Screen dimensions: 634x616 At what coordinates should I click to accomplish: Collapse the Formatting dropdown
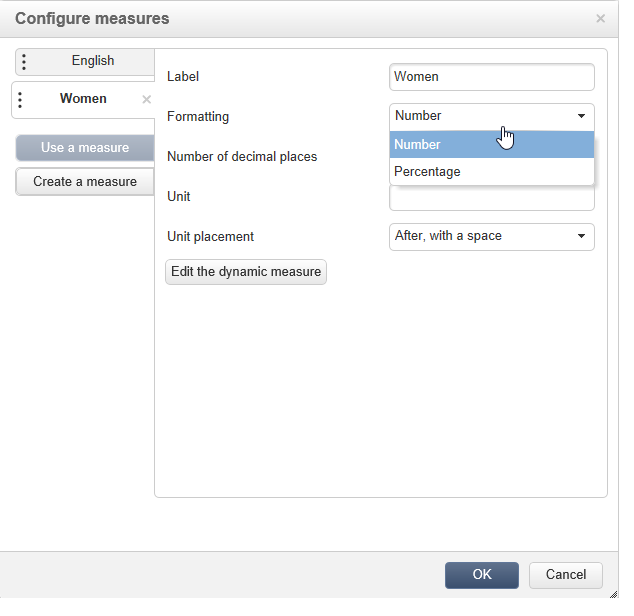click(x=491, y=116)
